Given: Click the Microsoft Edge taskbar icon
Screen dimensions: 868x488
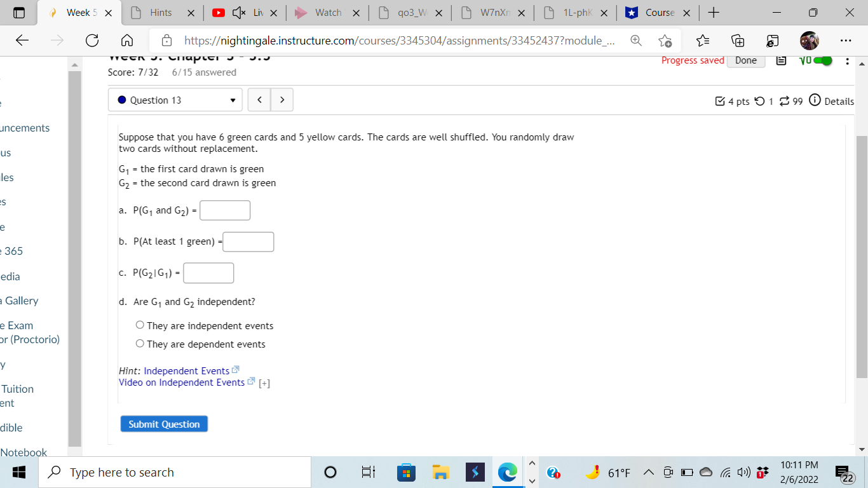Looking at the screenshot, I should [x=507, y=472].
